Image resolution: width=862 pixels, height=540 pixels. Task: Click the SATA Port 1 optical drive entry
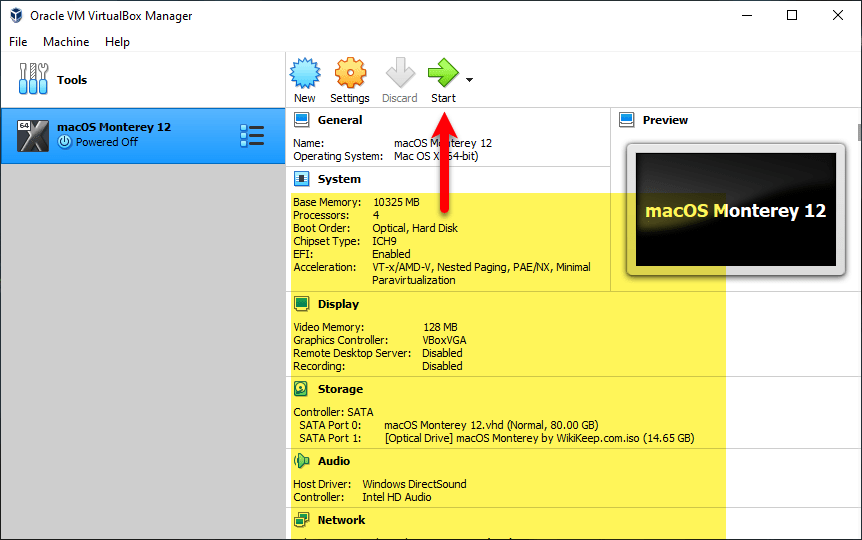539,438
